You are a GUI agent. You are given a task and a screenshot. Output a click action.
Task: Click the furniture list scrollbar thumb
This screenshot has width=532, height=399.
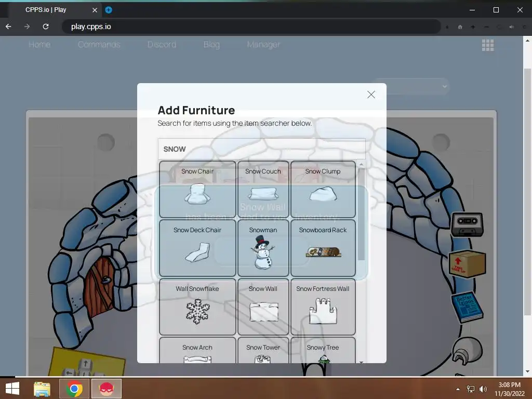click(362, 215)
